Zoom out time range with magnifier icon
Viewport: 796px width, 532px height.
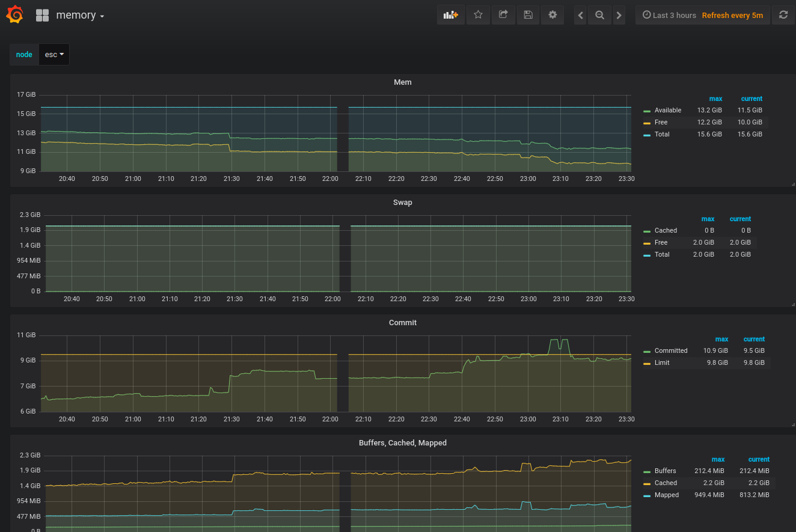point(599,16)
